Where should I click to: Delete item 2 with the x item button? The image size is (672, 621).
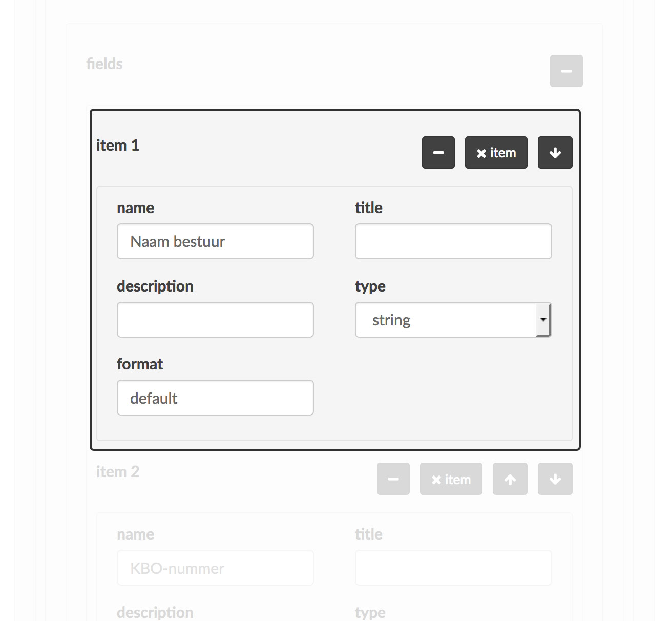coord(451,479)
